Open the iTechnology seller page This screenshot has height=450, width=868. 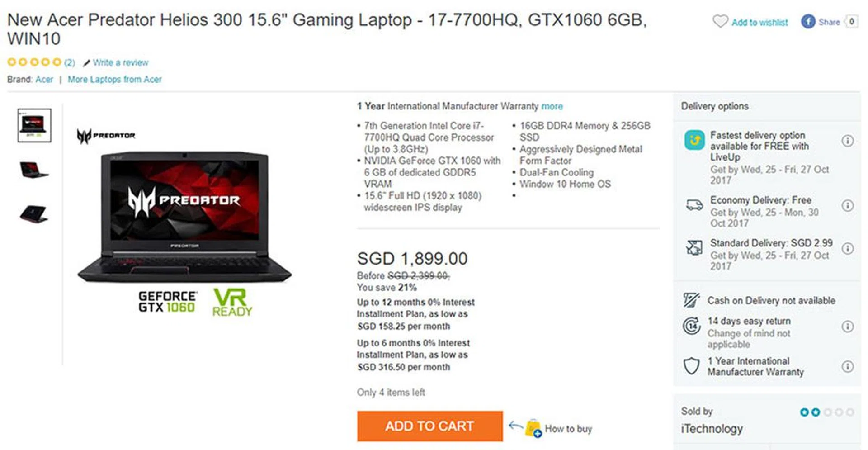(x=712, y=428)
